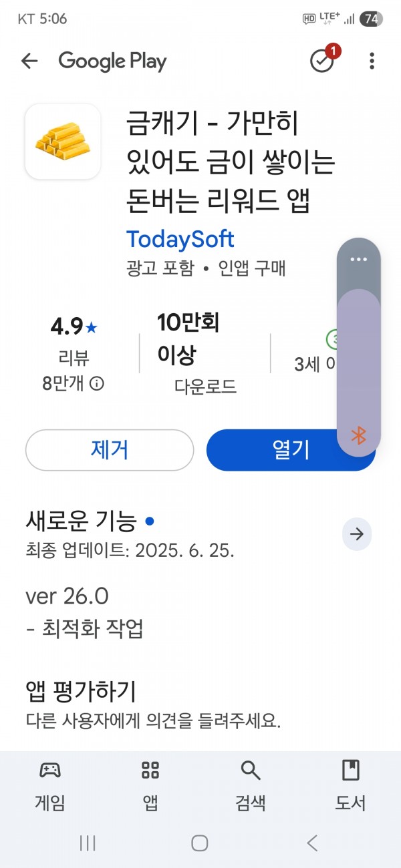Viewport: 401px width, 868px height.
Task: Open the TodaySoft developer page
Action: [180, 238]
